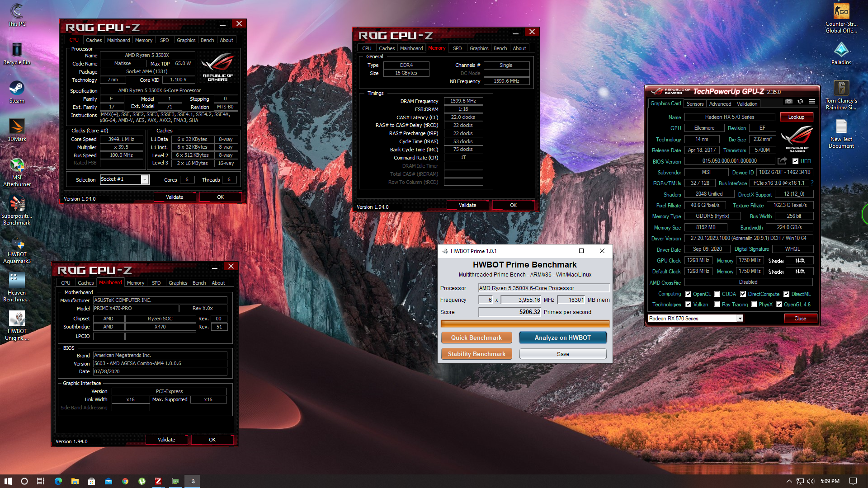Open the CPU-Z taskbar icon
The width and height of the screenshot is (868, 488).
click(158, 481)
